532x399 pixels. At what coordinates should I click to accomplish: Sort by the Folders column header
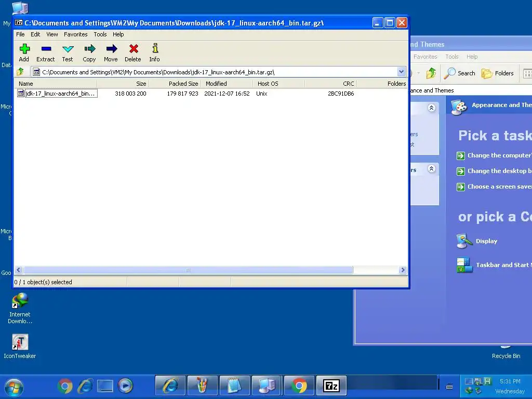click(x=382, y=84)
